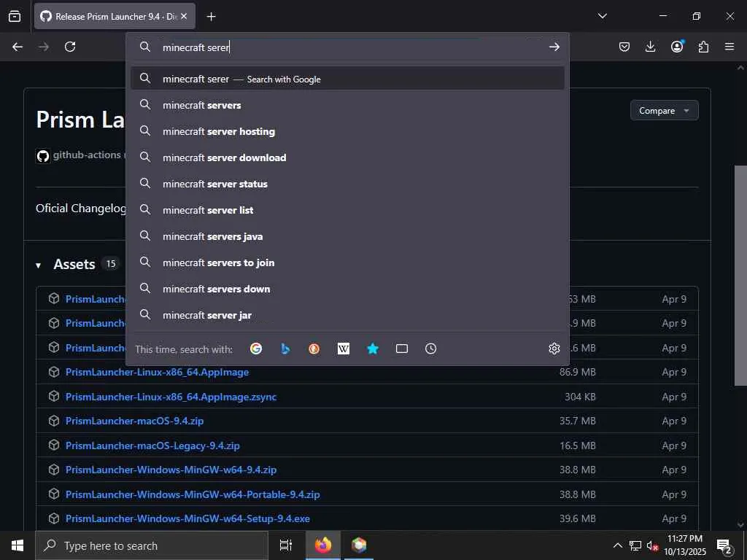Click the Prism Launcher cube taskbar icon
This screenshot has width=747, height=560.
(359, 545)
